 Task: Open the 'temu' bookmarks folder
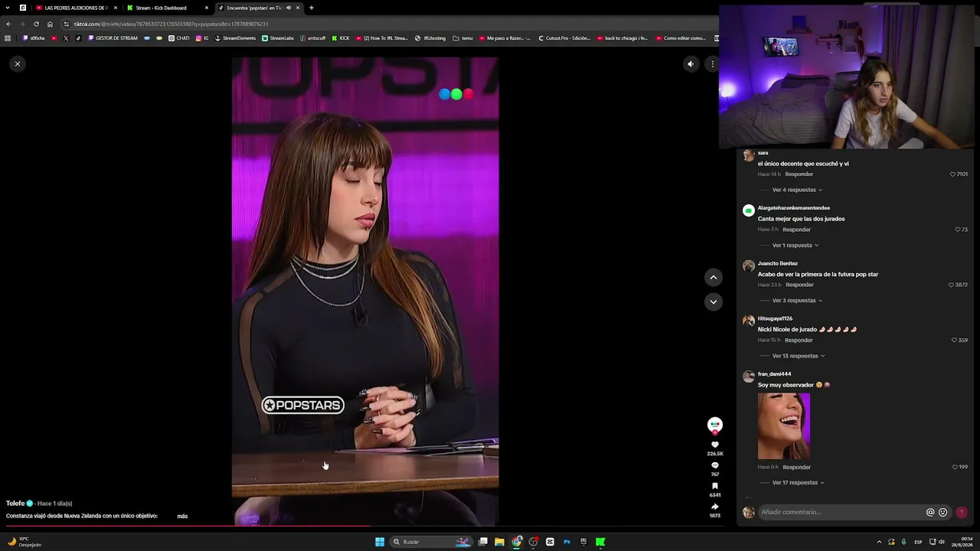463,38
